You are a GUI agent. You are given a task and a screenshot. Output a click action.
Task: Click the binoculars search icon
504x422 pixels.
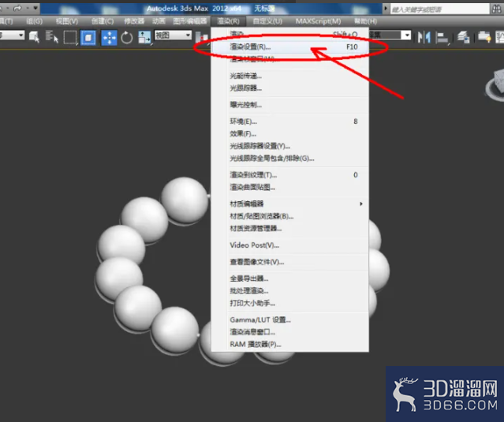click(x=497, y=9)
